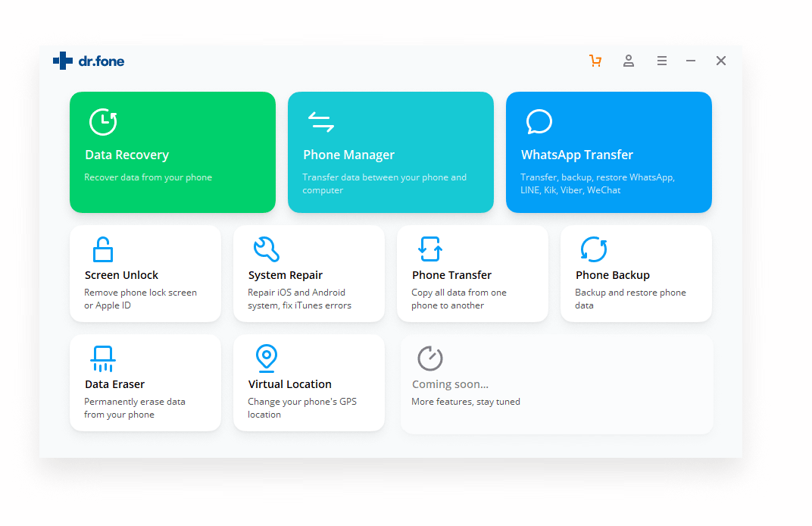Open the Data Recovery module title

pyautogui.click(x=127, y=155)
